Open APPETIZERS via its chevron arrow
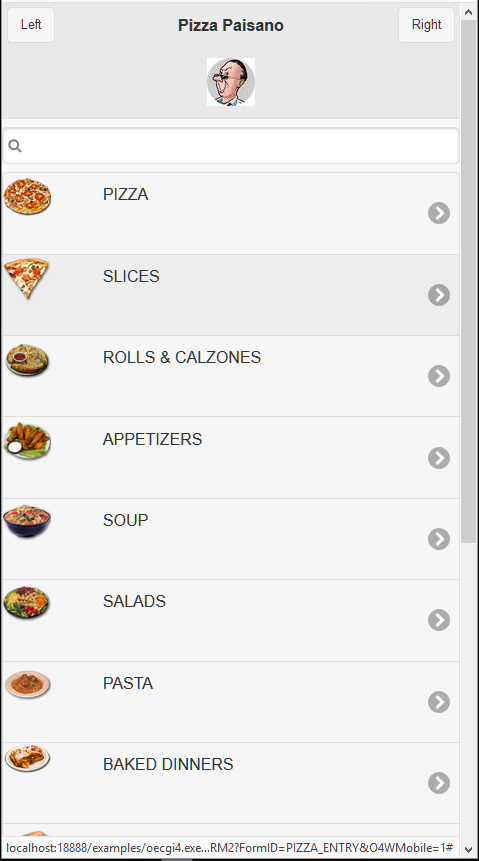Viewport: 479px width, 861px height. pos(439,458)
